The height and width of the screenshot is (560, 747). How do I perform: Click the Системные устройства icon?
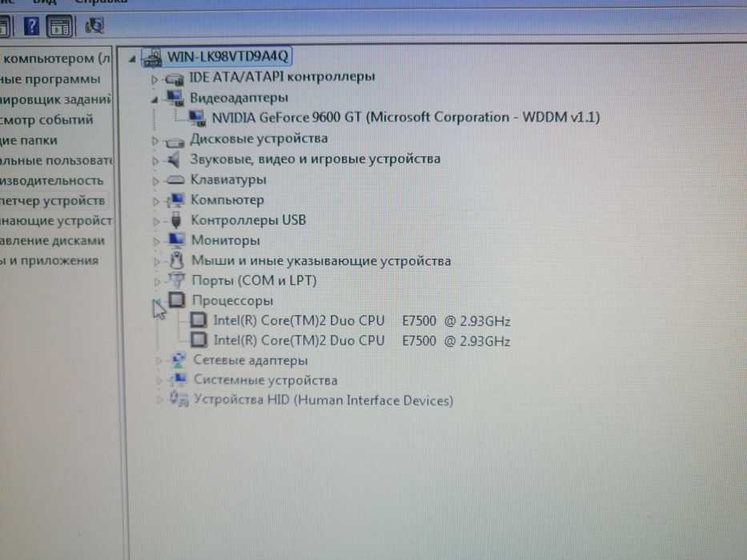pyautogui.click(x=179, y=379)
